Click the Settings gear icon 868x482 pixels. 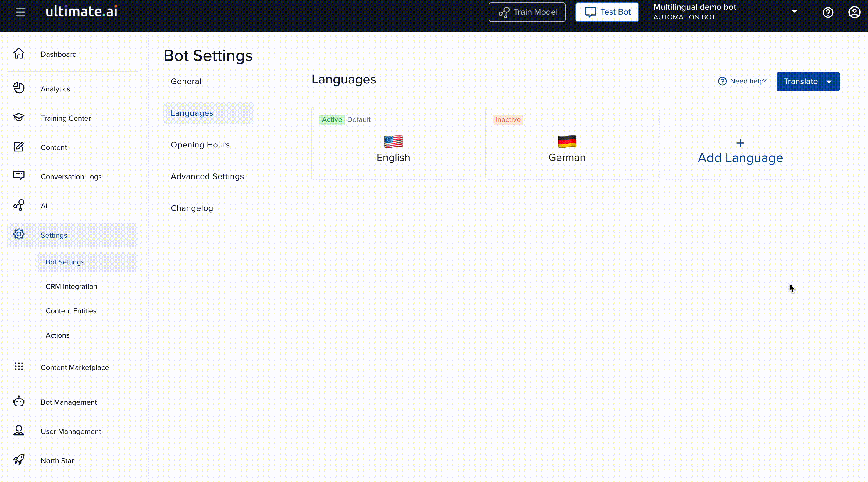(19, 234)
